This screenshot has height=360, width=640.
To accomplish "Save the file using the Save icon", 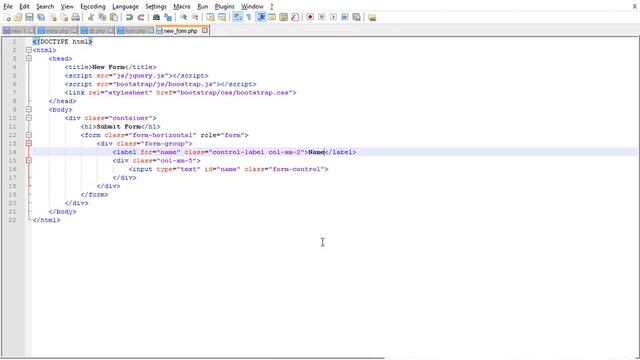I will [29, 17].
